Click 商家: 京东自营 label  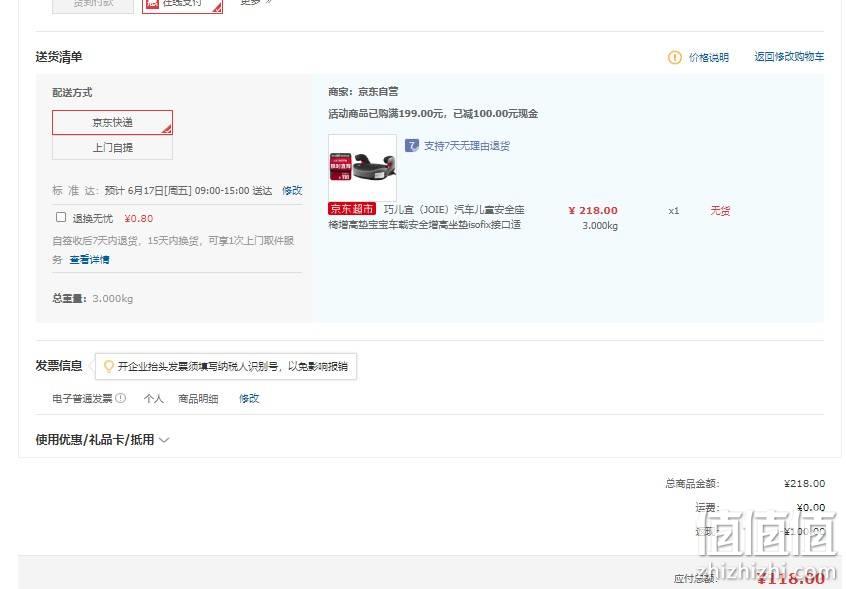point(363,92)
